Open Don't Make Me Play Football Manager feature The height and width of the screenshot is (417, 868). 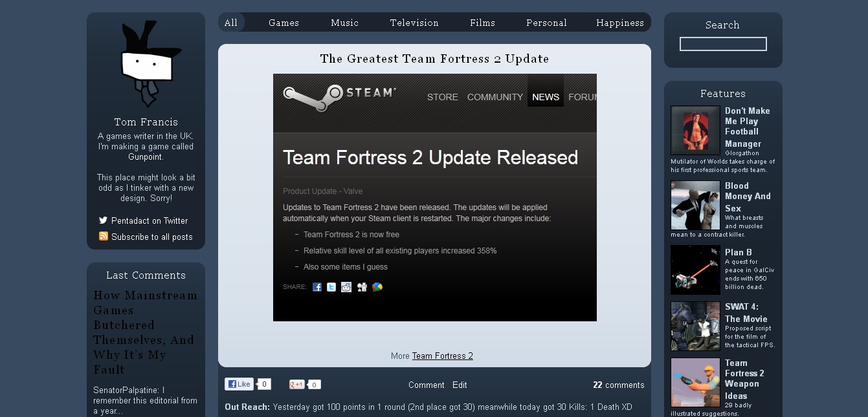(x=748, y=127)
